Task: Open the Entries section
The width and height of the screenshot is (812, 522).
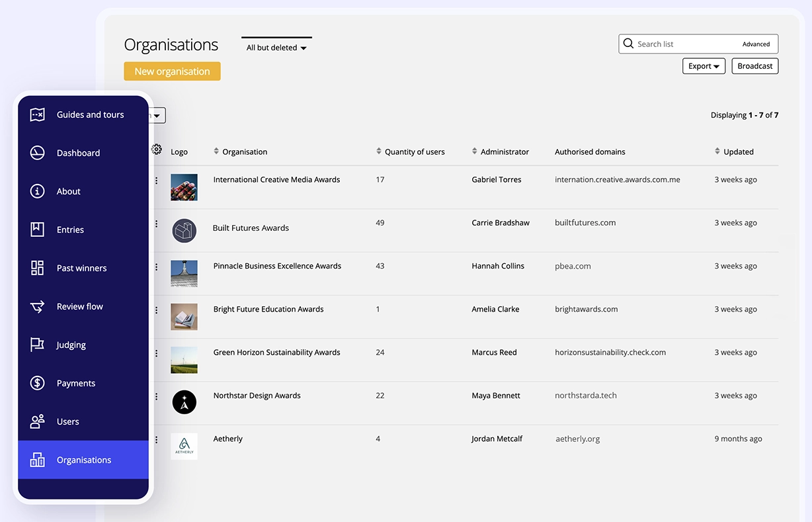Action: pyautogui.click(x=83, y=230)
